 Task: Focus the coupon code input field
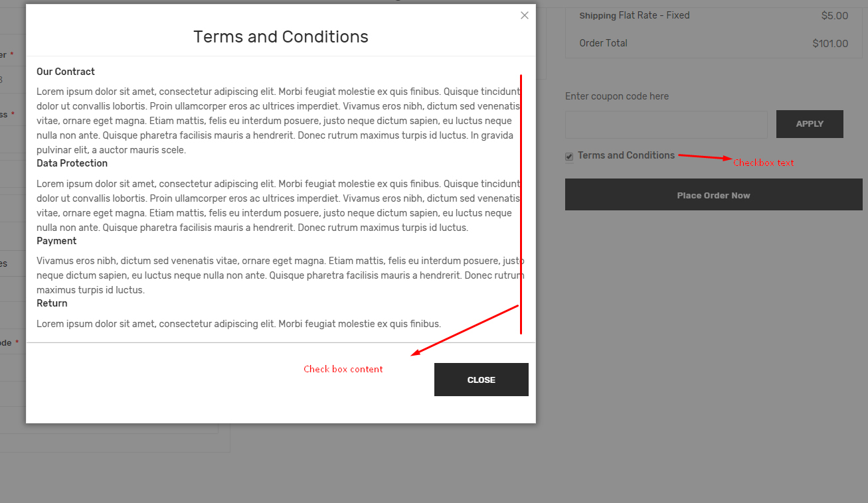point(666,125)
